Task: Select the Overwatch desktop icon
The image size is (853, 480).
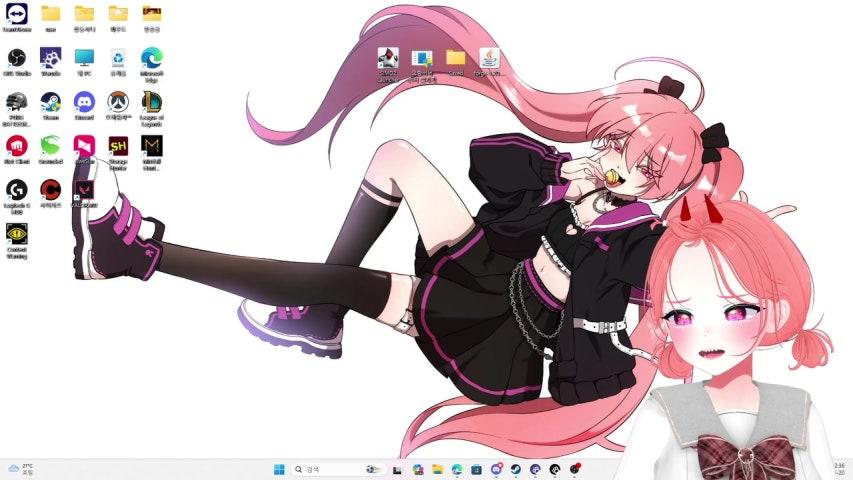Action: 118,102
